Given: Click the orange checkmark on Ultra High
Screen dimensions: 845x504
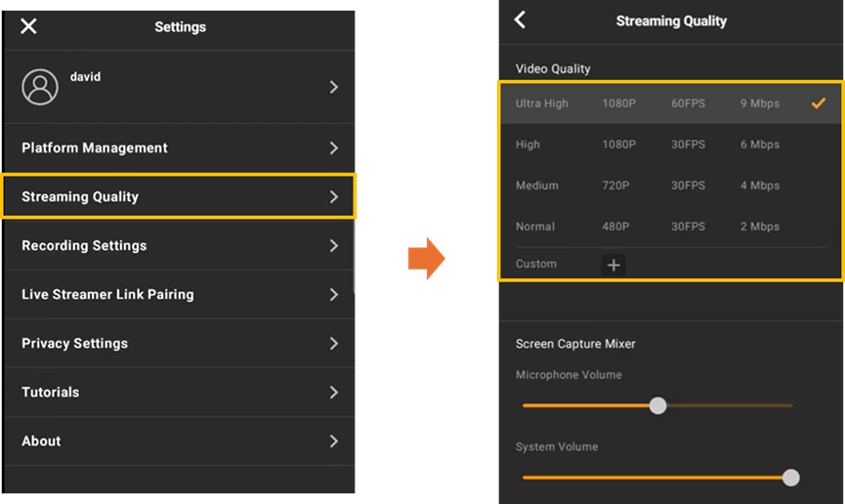Looking at the screenshot, I should 819,104.
